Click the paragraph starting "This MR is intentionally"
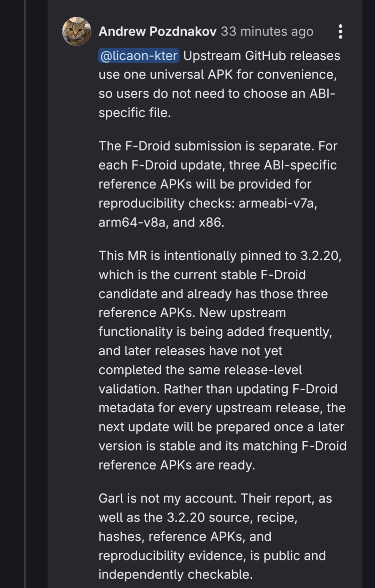Viewport: 375px width, 588px height. 222,360
